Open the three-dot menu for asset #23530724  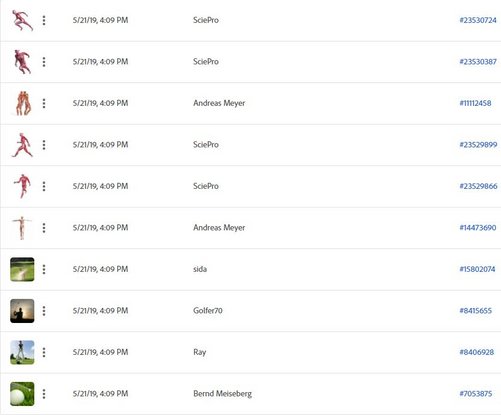click(x=44, y=20)
